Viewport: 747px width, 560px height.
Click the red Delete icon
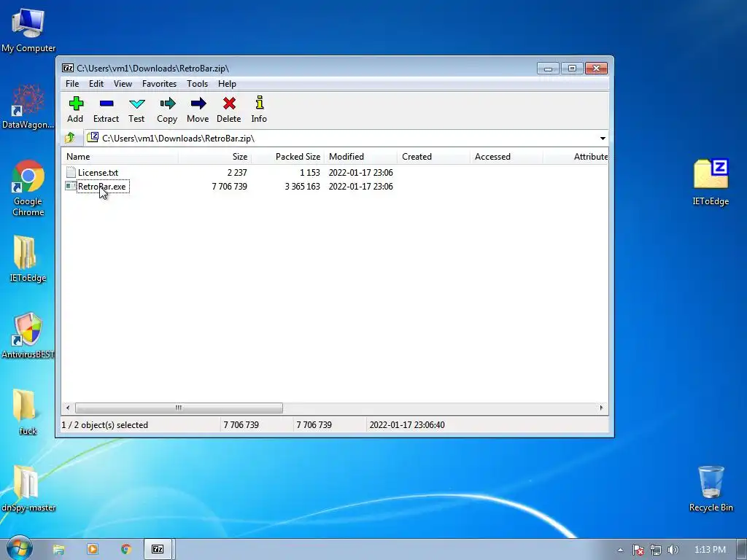coord(229,104)
